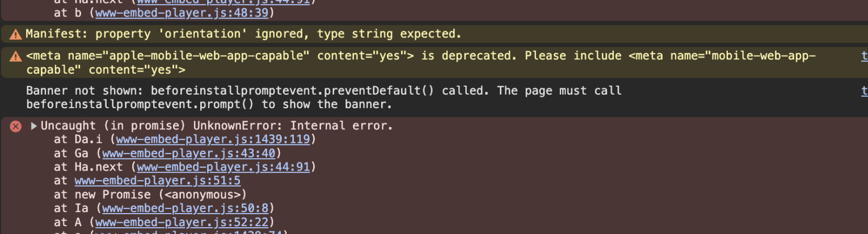Click the new Promise (<anonymous>) stack line
This screenshot has height=234, width=868.
tap(150, 194)
